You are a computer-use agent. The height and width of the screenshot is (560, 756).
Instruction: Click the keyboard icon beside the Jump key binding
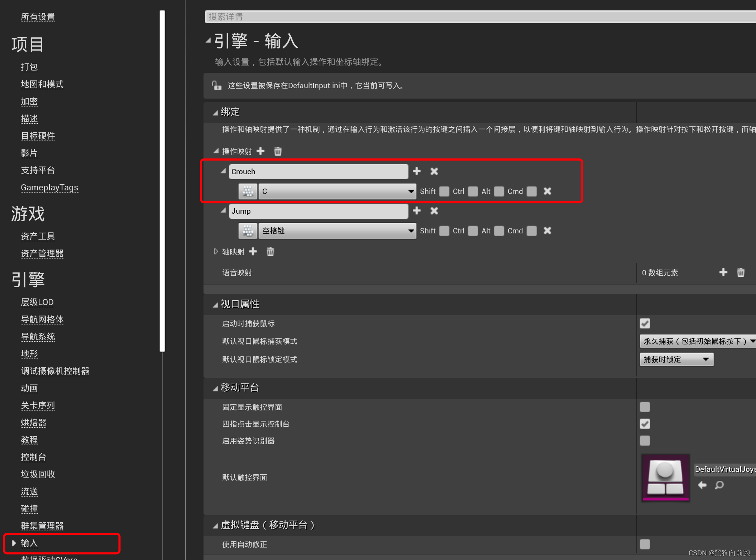pyautogui.click(x=248, y=231)
